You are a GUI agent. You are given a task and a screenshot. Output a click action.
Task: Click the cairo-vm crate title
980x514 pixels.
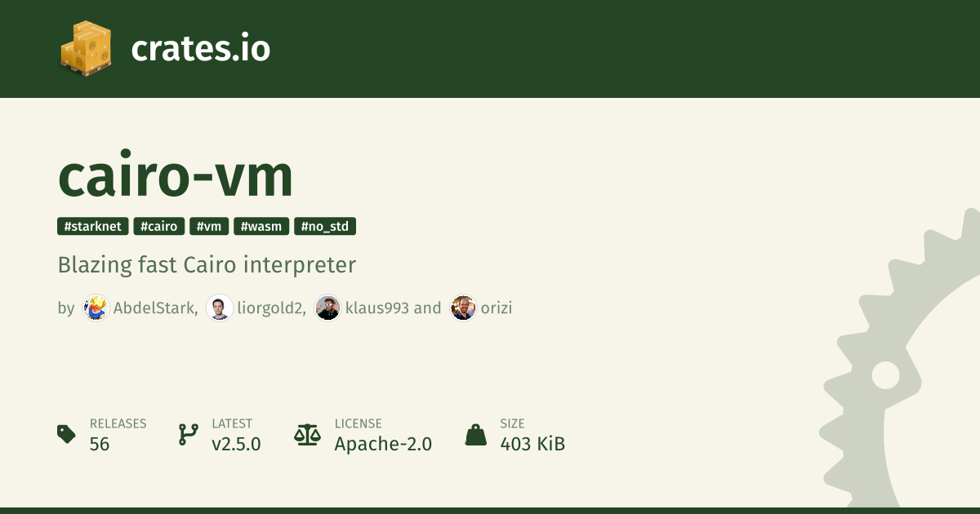[x=176, y=178]
